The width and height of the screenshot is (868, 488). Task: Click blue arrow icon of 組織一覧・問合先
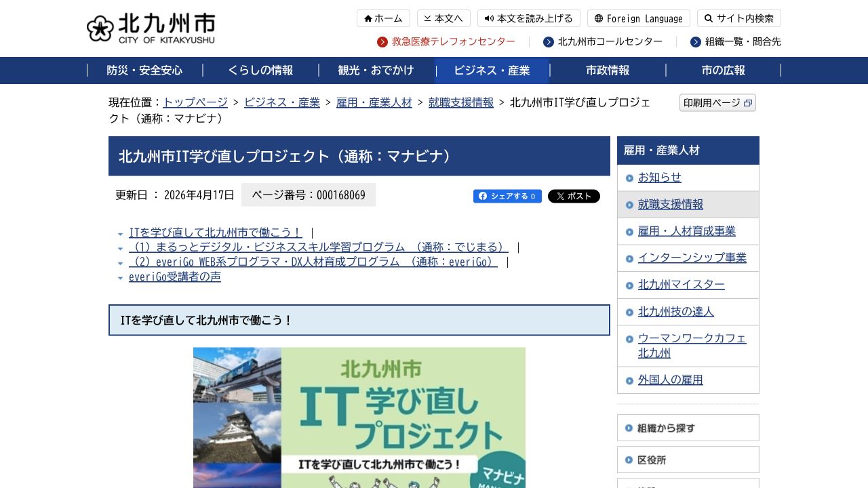[x=696, y=42]
